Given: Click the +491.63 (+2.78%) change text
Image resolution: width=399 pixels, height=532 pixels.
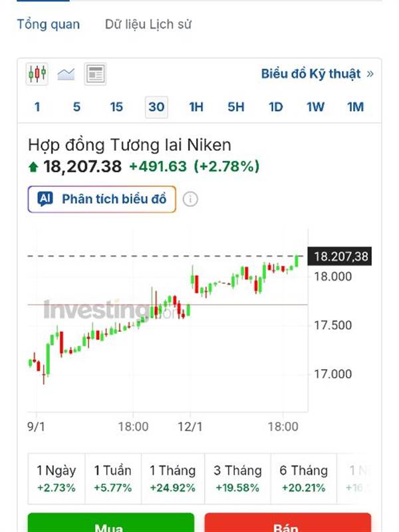Looking at the screenshot, I should pos(194,167).
